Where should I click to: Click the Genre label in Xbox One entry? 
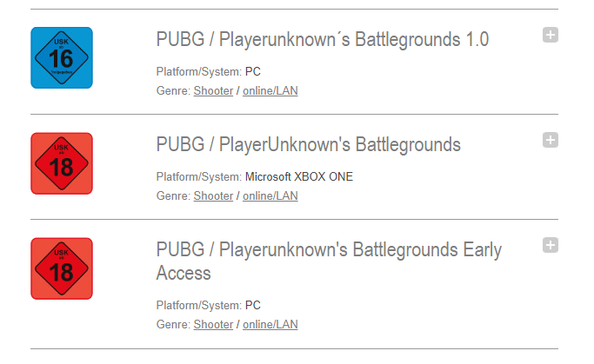click(x=173, y=196)
